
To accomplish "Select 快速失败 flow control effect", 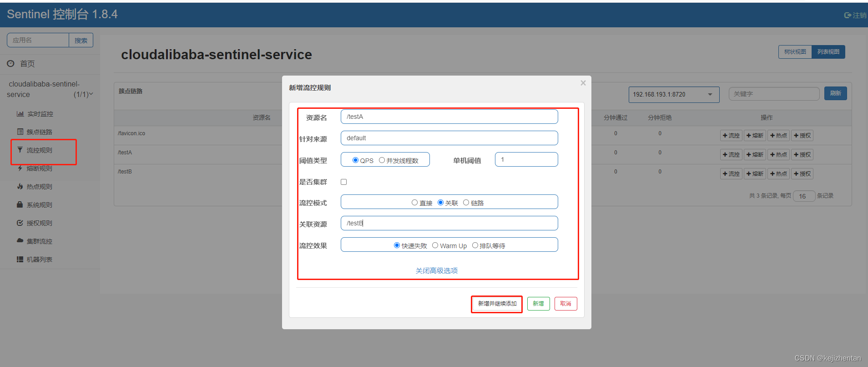I will pyautogui.click(x=397, y=245).
